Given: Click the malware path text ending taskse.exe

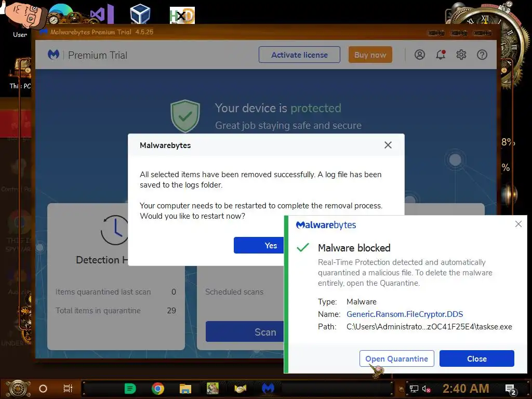Looking at the screenshot, I should click(429, 327).
